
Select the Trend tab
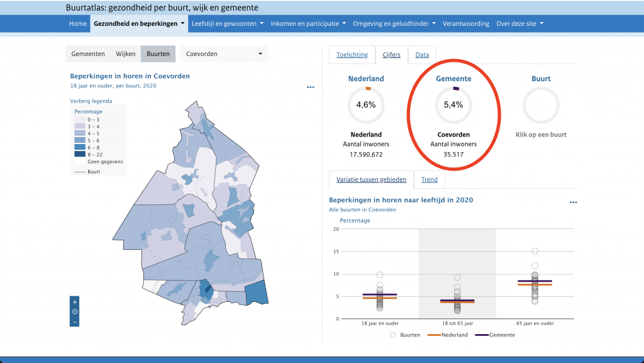tap(429, 179)
